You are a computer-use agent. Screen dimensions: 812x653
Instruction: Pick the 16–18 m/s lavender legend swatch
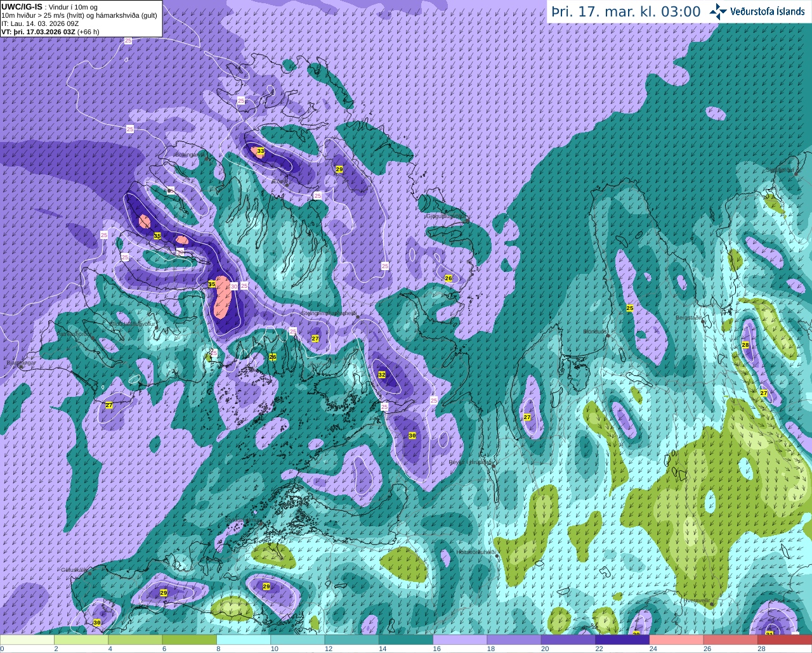point(460,640)
